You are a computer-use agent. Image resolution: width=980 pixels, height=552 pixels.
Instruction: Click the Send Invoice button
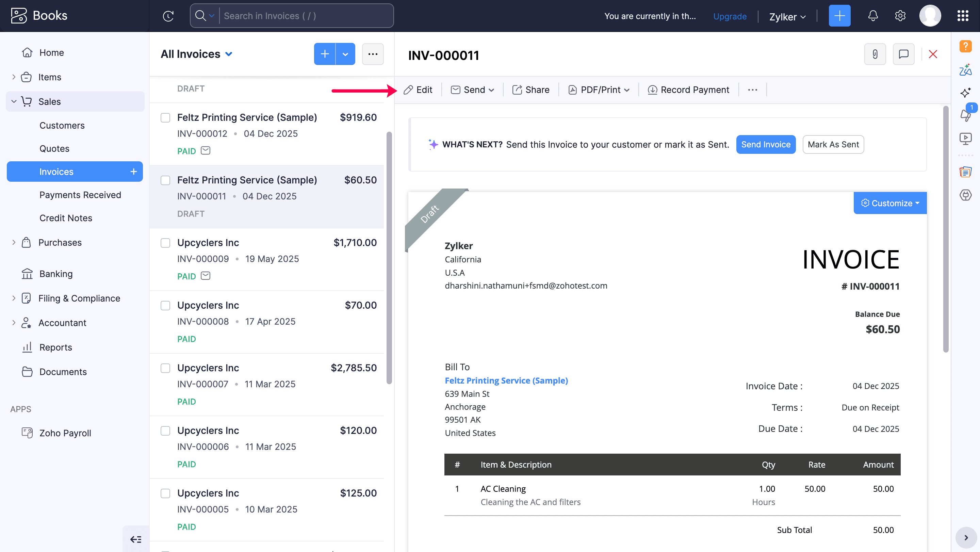tap(765, 145)
